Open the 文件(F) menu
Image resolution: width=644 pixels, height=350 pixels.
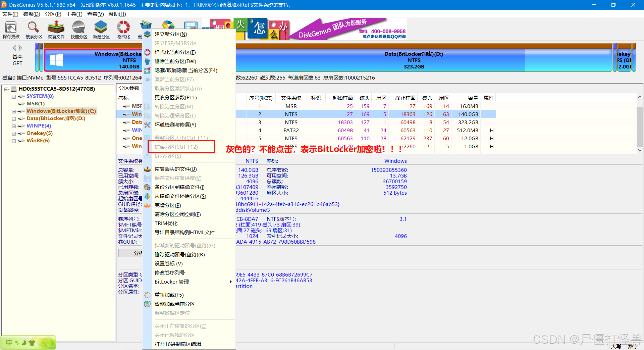pyautogui.click(x=10, y=14)
